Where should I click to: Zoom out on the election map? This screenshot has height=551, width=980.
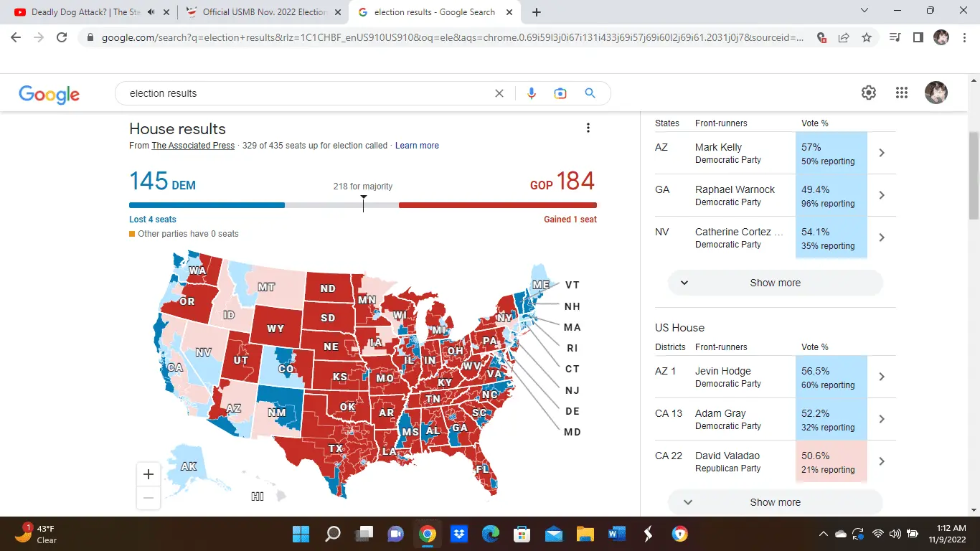point(149,497)
